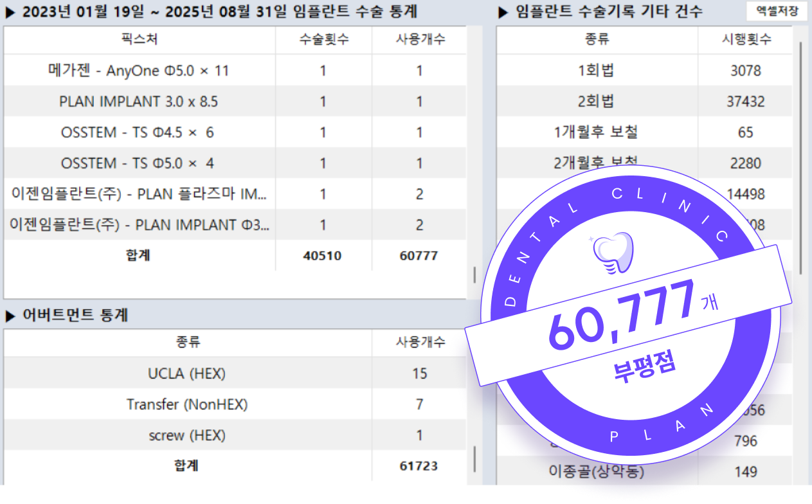
Task: Sort by the 시행횟수 column header
Action: point(745,40)
